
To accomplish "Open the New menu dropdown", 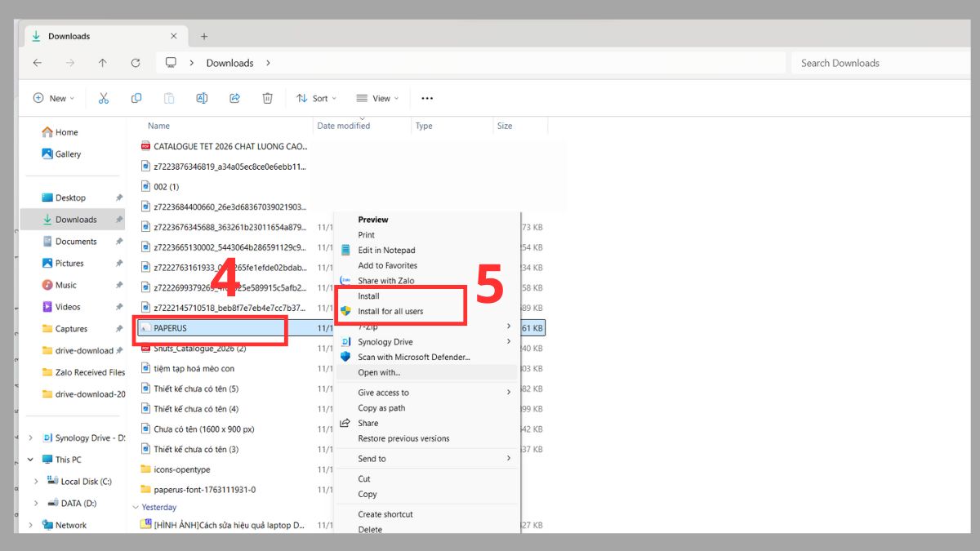I will pos(52,97).
